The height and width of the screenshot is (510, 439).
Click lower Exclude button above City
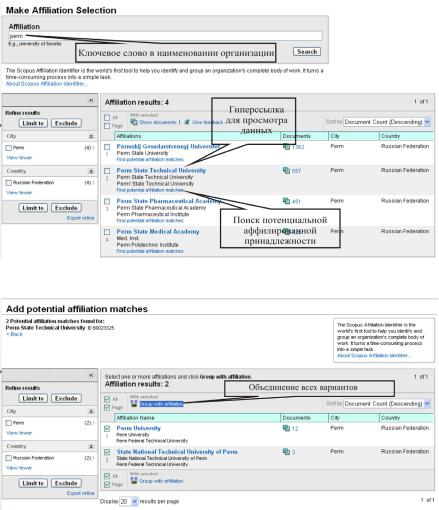point(66,399)
